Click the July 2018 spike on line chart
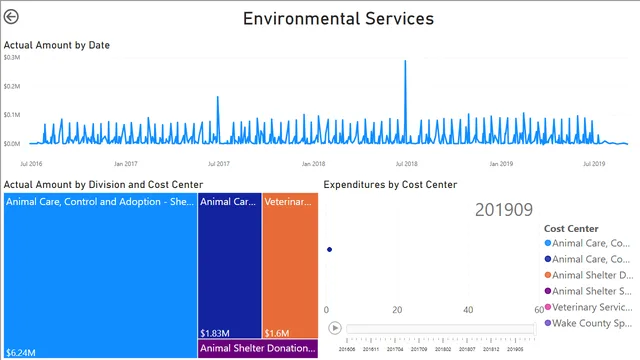This screenshot has width=640, height=360. point(405,61)
